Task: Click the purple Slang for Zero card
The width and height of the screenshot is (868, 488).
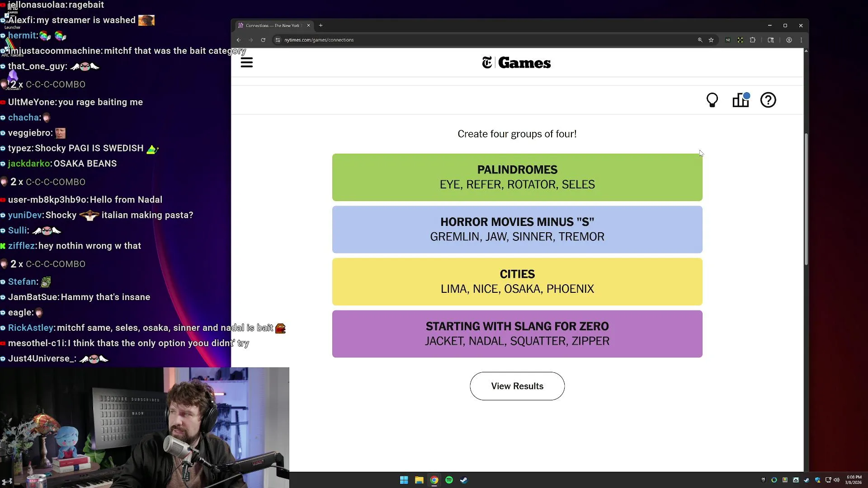Action: coord(517,333)
